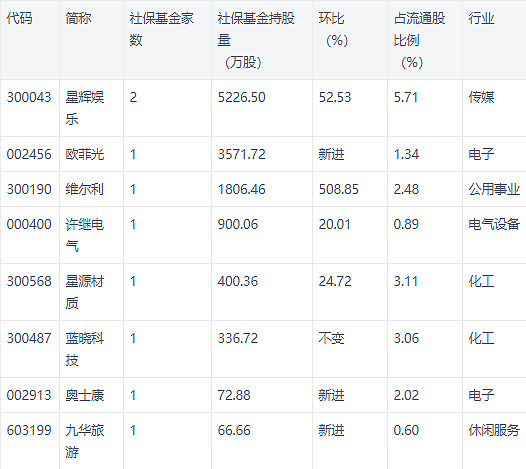Image resolution: width=526 pixels, height=469 pixels.
Task: Click 新进 in the 九华旅游 row
Action: click(x=331, y=430)
